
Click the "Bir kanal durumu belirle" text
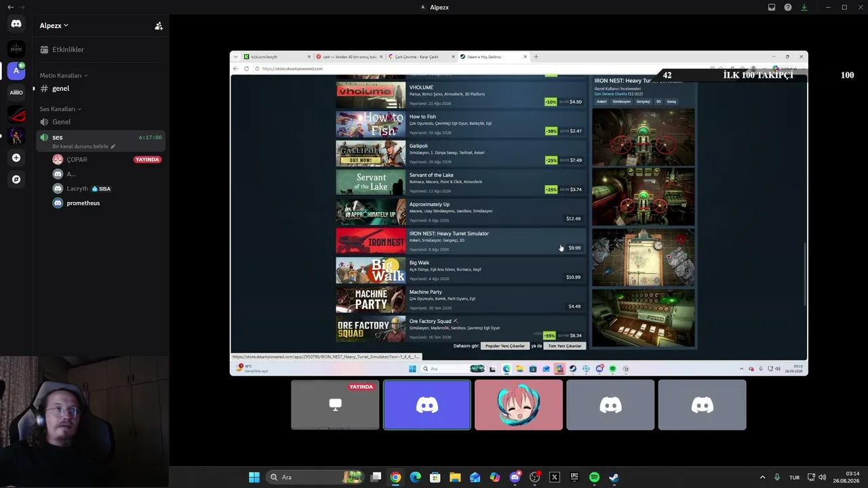(81, 146)
